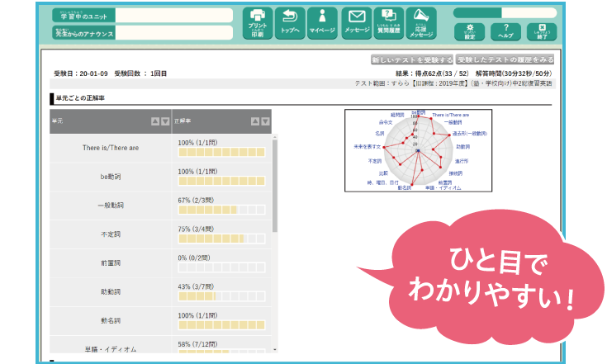Sort 正解率 column ascending with up arrow
Screen dimensions: 607x364
[x=254, y=121]
